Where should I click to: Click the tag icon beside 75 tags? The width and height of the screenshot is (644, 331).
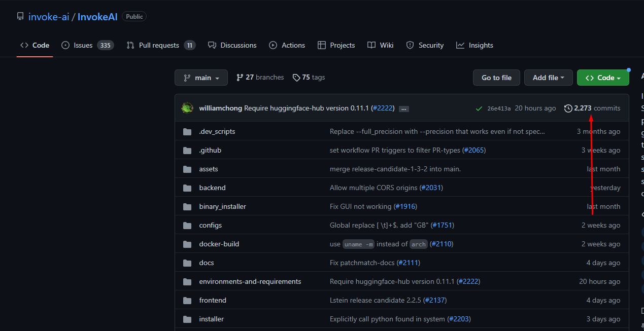(296, 77)
